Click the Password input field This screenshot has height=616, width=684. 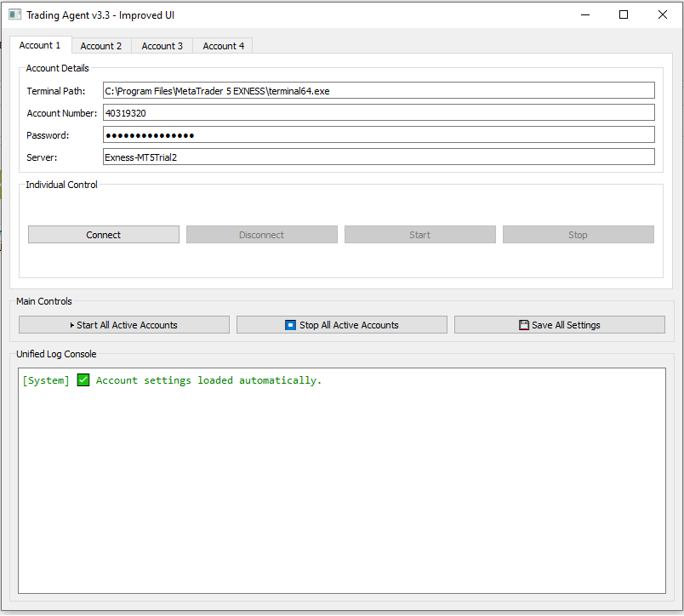pyautogui.click(x=378, y=134)
